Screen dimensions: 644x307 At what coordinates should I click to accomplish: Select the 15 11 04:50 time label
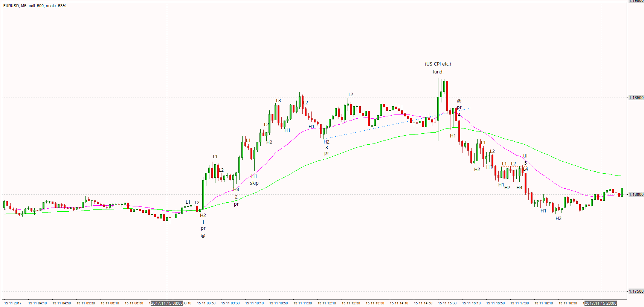[x=61, y=303]
